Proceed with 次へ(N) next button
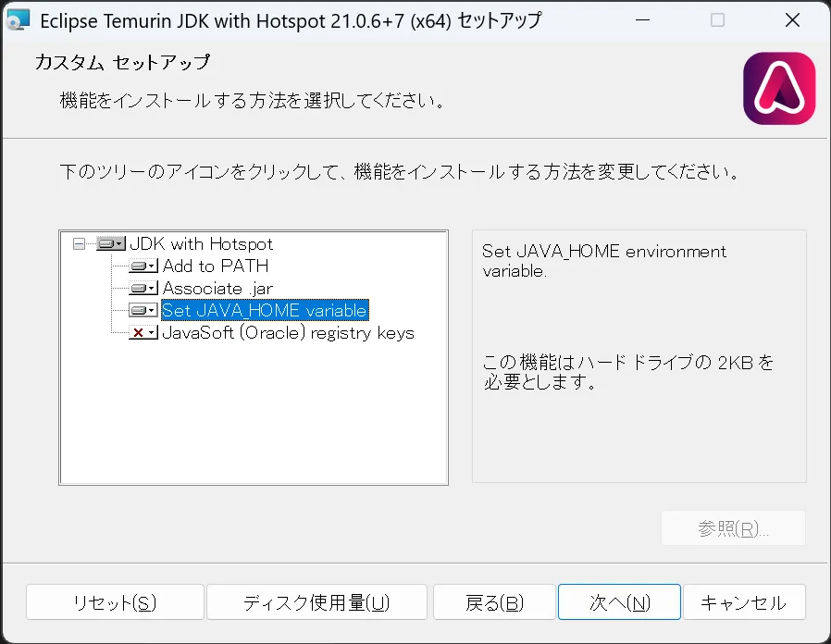The image size is (831, 644). click(619, 603)
